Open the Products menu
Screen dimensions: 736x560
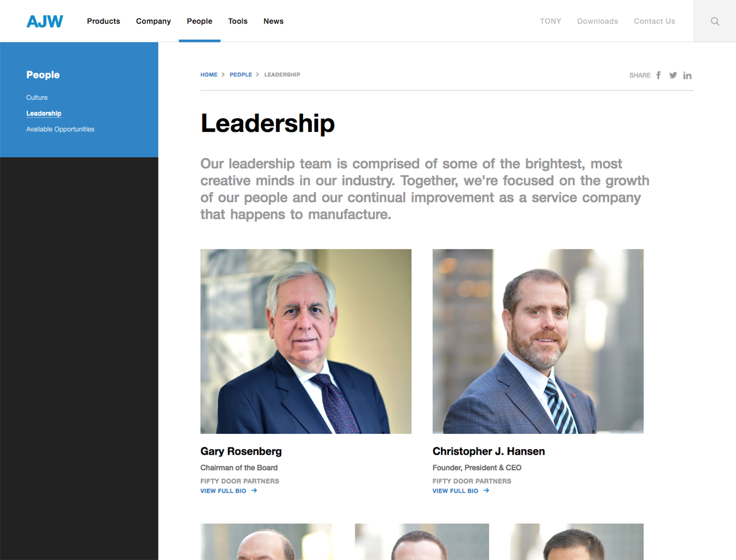coord(104,21)
